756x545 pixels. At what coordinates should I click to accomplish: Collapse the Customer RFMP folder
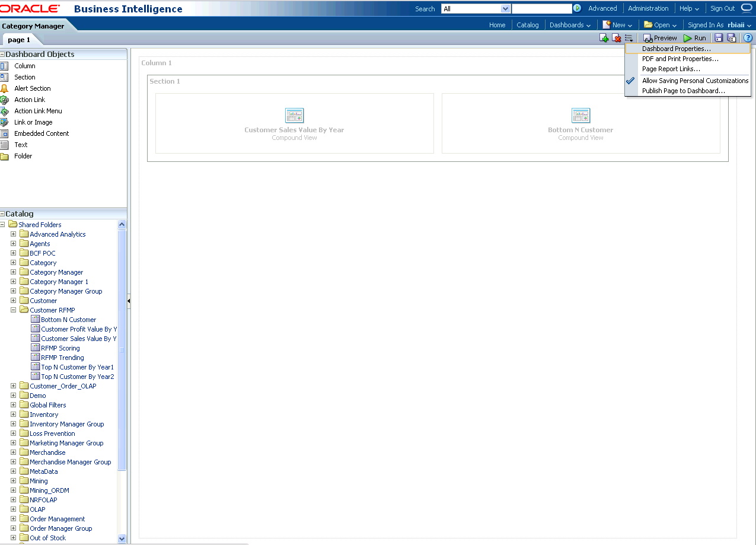(x=13, y=310)
